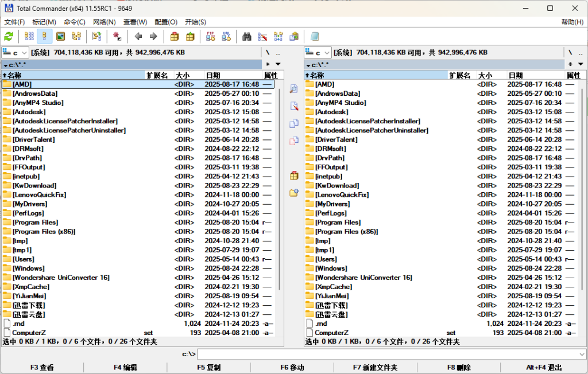Open FTP connection via toolbar icon

(211, 37)
